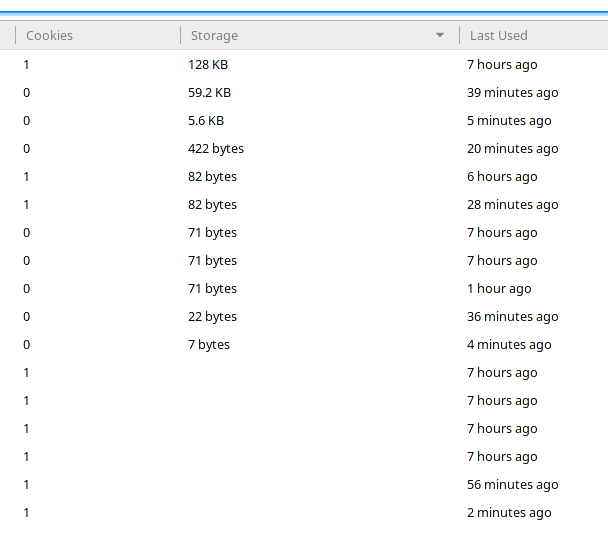Screen dimensions: 608x541
Task: Sort table by the Cookies column header
Action: 98,35
